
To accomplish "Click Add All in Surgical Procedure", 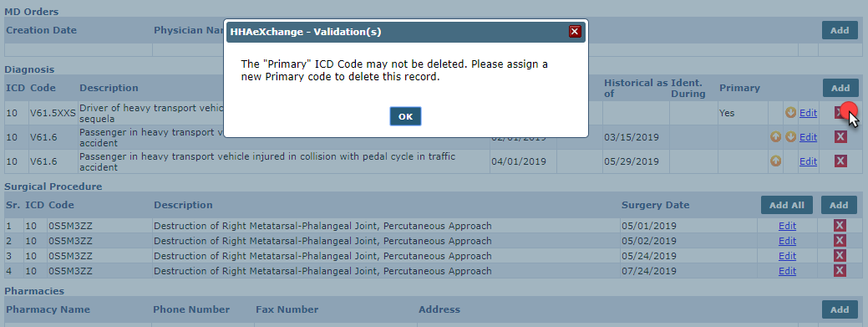I will pos(787,205).
